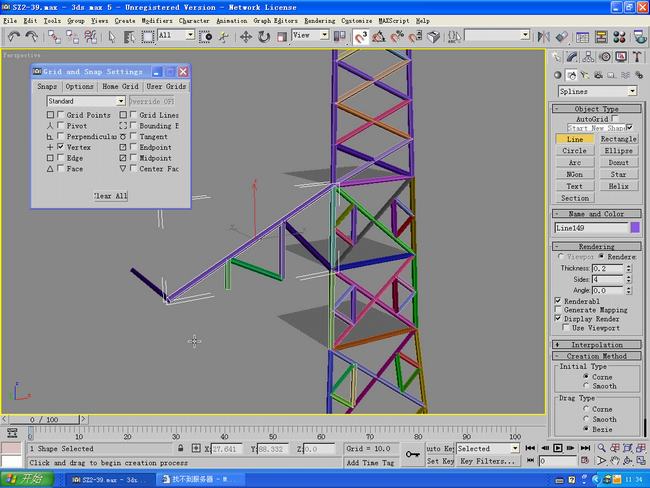
Task: Select the Smooth Initial Type radio
Action: [x=586, y=386]
